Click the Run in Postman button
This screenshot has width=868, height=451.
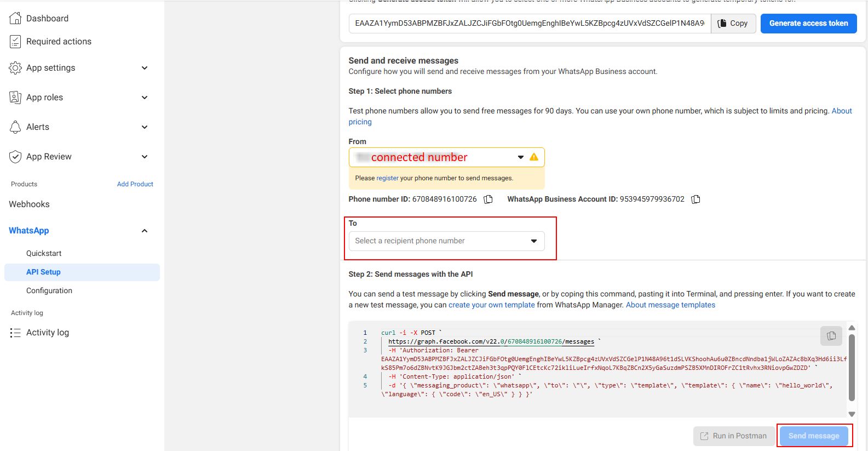click(734, 436)
